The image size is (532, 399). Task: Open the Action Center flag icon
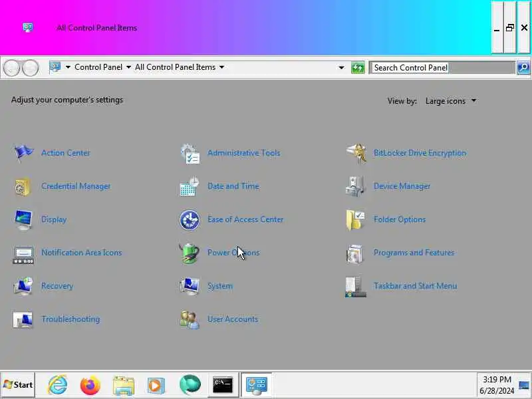point(23,153)
